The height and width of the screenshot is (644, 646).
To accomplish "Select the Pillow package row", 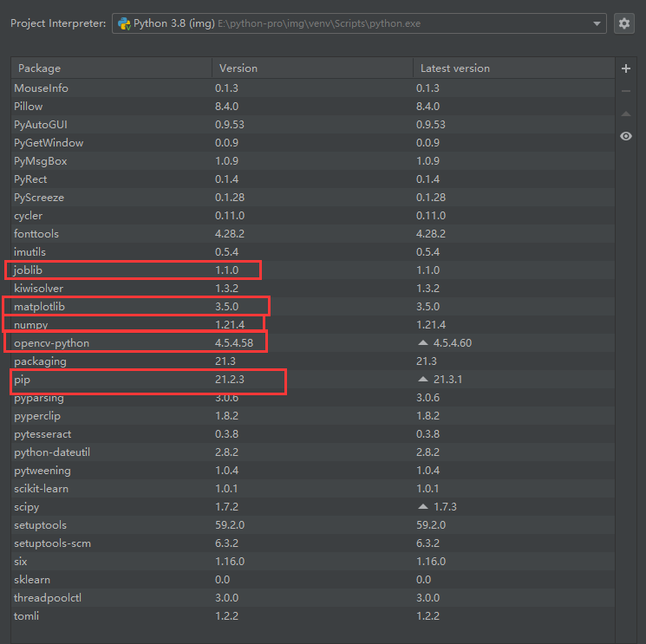I will (x=313, y=107).
